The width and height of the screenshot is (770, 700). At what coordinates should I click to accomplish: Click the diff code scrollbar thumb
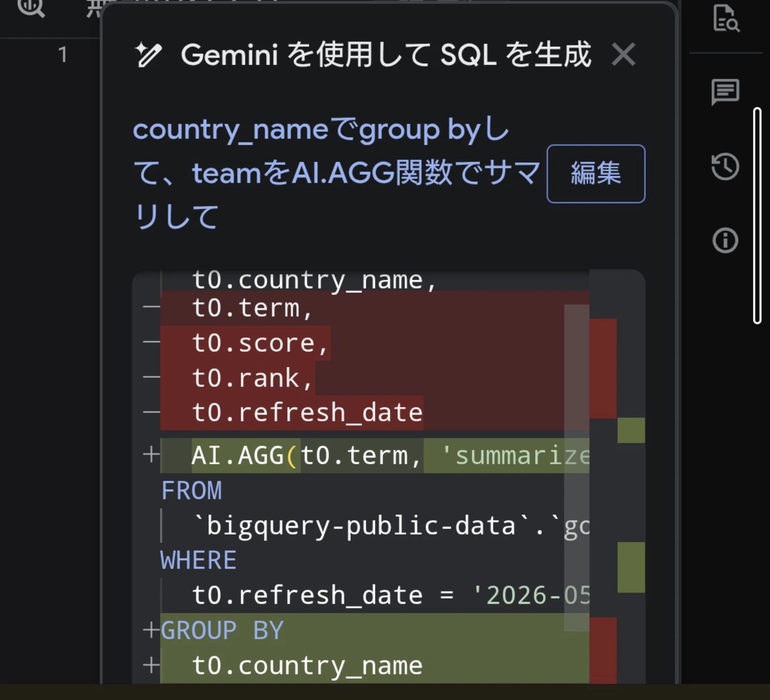577,468
